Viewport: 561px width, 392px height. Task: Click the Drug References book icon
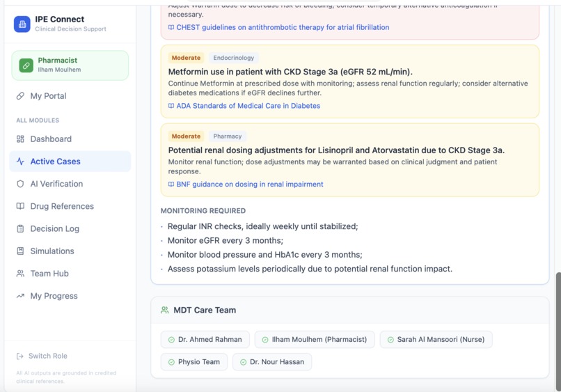20,206
